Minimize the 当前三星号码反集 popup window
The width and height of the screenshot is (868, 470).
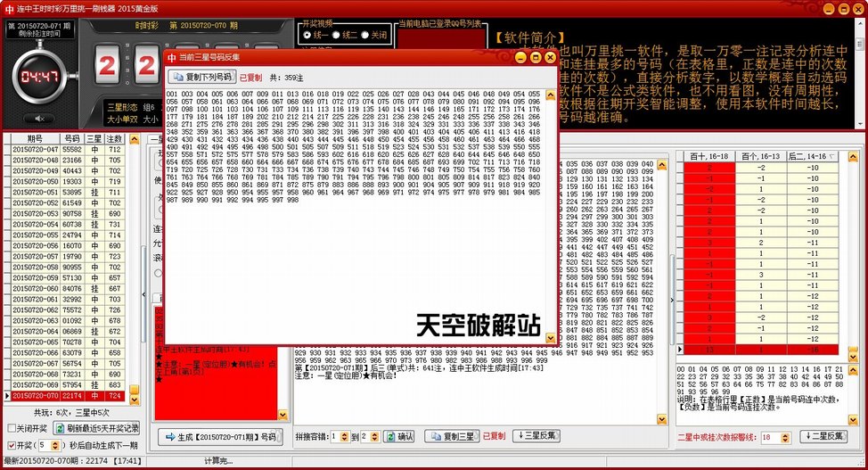522,58
